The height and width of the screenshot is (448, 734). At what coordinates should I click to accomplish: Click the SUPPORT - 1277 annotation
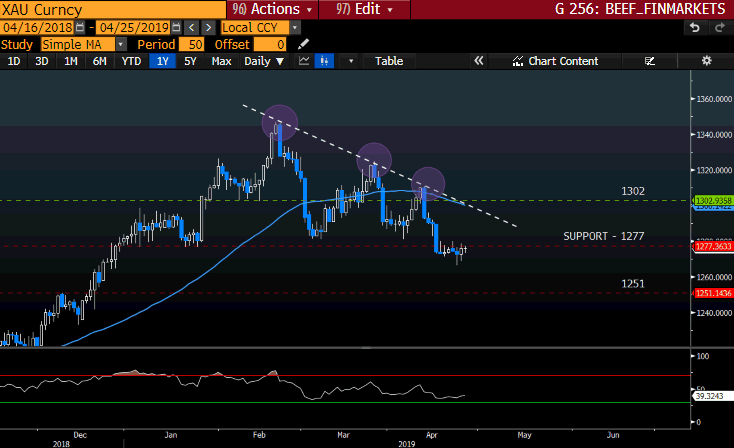(603, 236)
